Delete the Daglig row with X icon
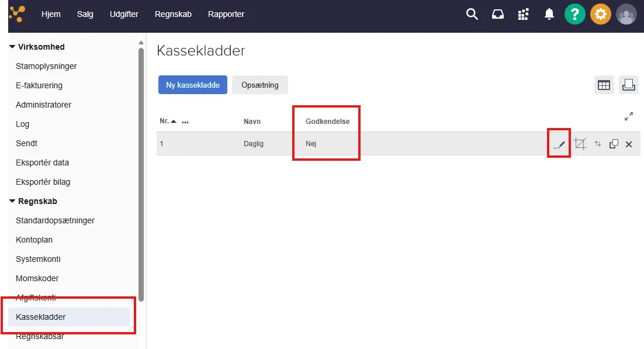This screenshot has height=349, width=644. [x=629, y=144]
